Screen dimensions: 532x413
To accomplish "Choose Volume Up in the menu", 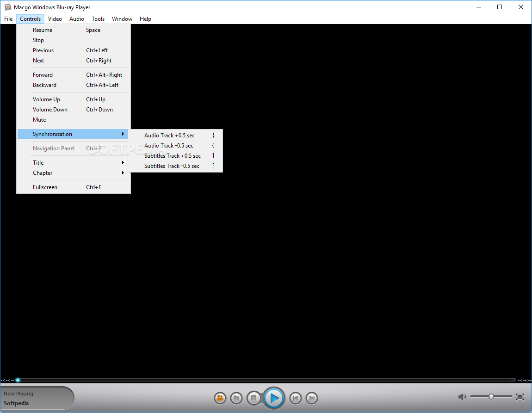I will coord(73,99).
